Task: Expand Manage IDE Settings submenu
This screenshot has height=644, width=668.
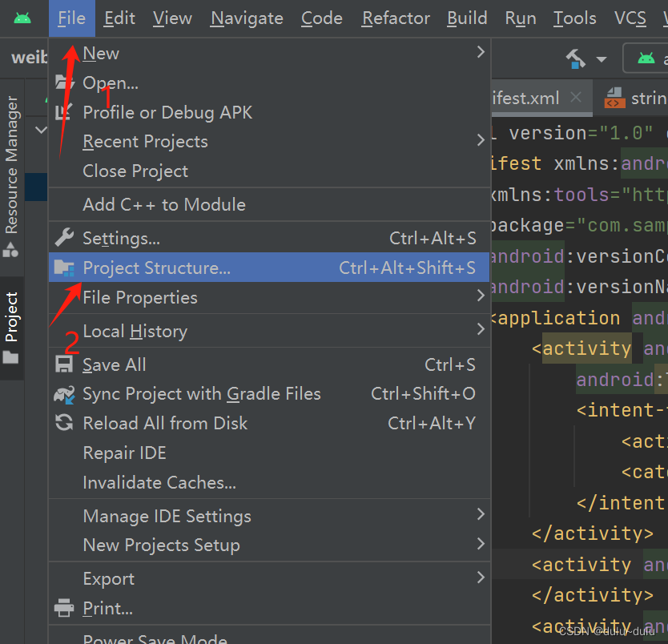Action: (269, 516)
